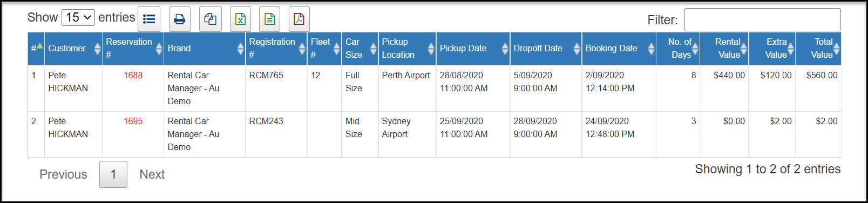Sort table by Booking Date header
The height and width of the screenshot is (203, 868).
tap(619, 49)
